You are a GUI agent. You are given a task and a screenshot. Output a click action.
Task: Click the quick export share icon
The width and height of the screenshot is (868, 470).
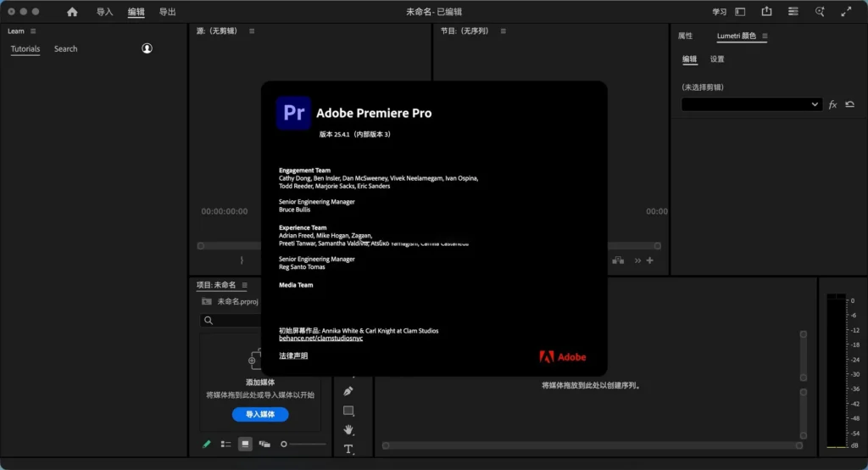766,12
